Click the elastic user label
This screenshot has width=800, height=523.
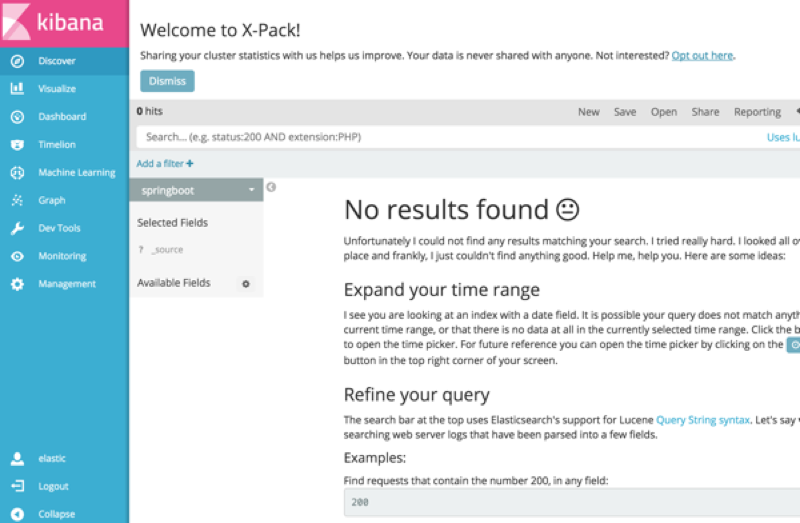[52, 458]
